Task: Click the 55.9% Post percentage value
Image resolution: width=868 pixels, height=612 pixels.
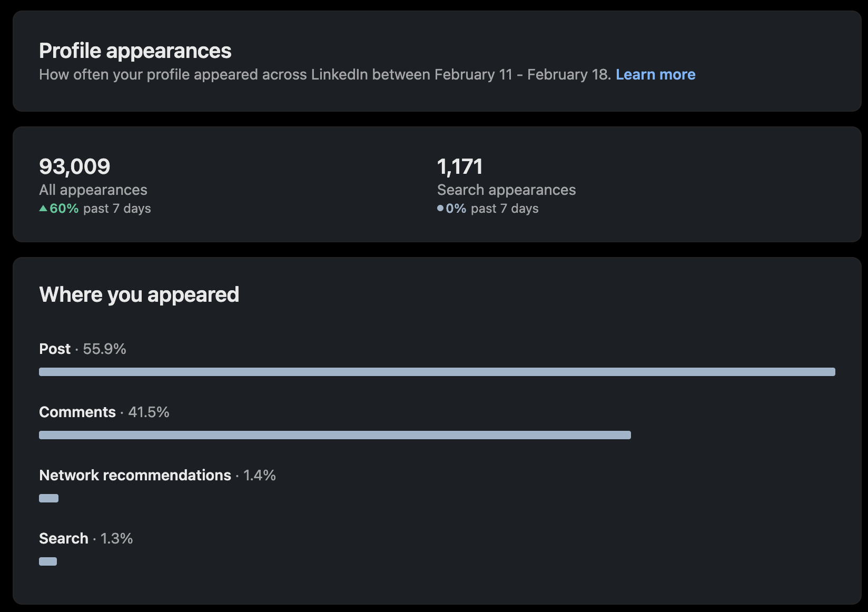Action: 105,349
